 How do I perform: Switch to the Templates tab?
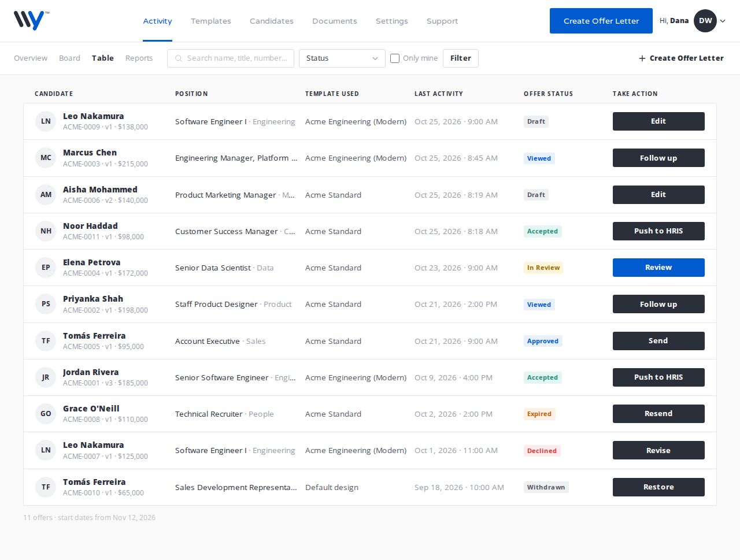click(x=211, y=21)
